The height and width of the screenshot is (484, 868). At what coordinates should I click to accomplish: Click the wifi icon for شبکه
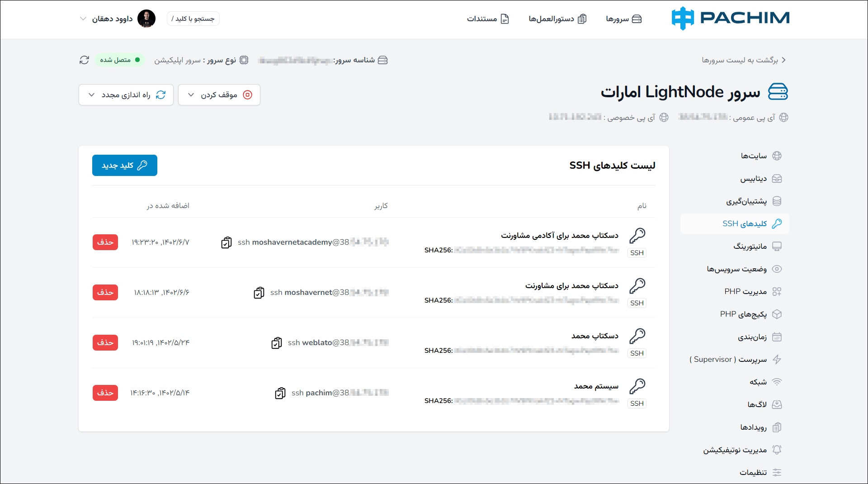[x=777, y=382]
